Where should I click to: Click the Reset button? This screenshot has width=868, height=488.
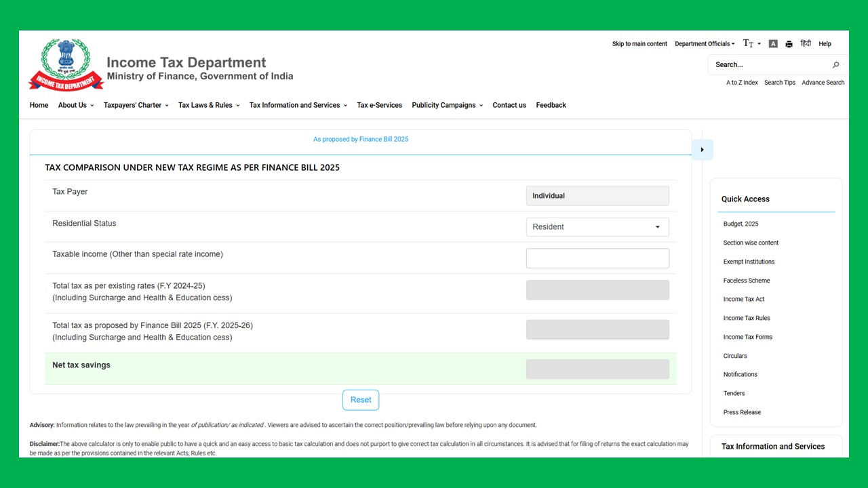tap(361, 400)
